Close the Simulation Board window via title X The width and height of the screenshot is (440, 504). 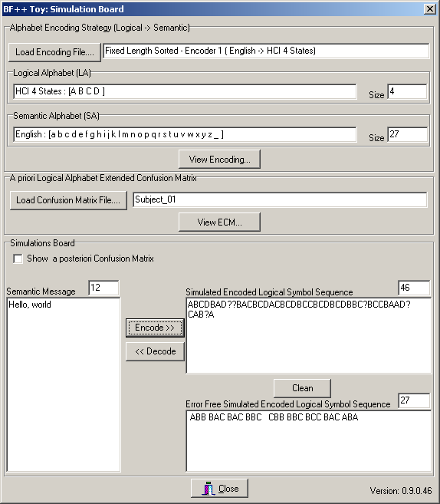tap(429, 9)
